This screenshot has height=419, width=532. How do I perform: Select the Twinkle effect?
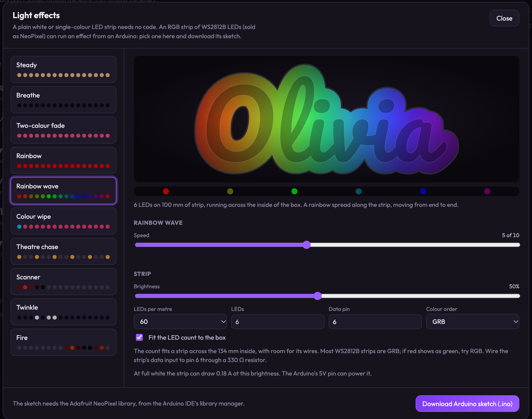63,312
